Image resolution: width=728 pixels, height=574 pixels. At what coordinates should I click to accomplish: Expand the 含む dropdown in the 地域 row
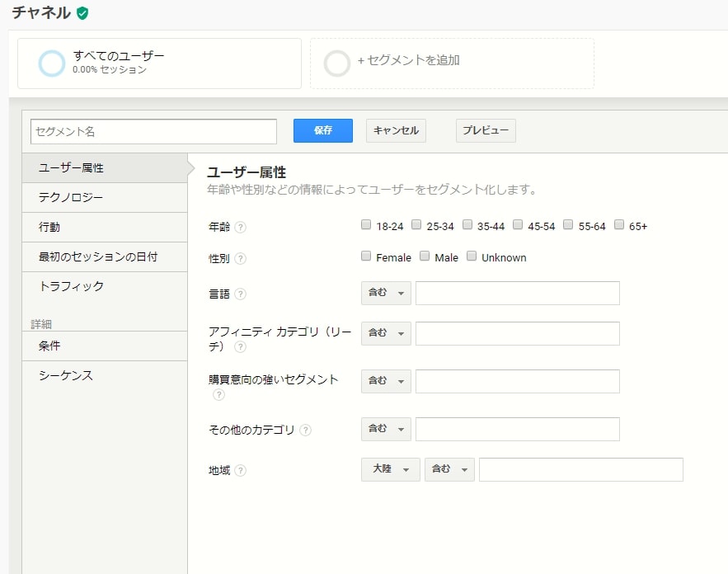[x=449, y=469]
